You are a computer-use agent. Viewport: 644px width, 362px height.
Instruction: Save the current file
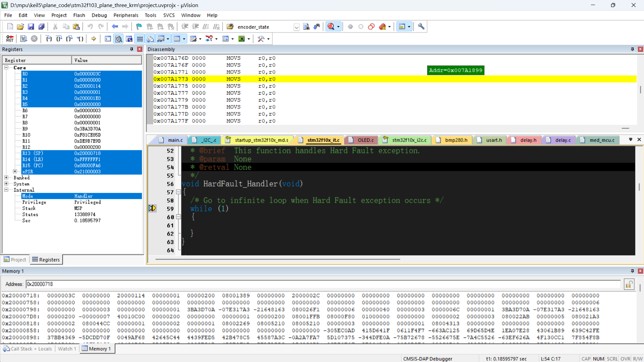pyautogui.click(x=31, y=27)
